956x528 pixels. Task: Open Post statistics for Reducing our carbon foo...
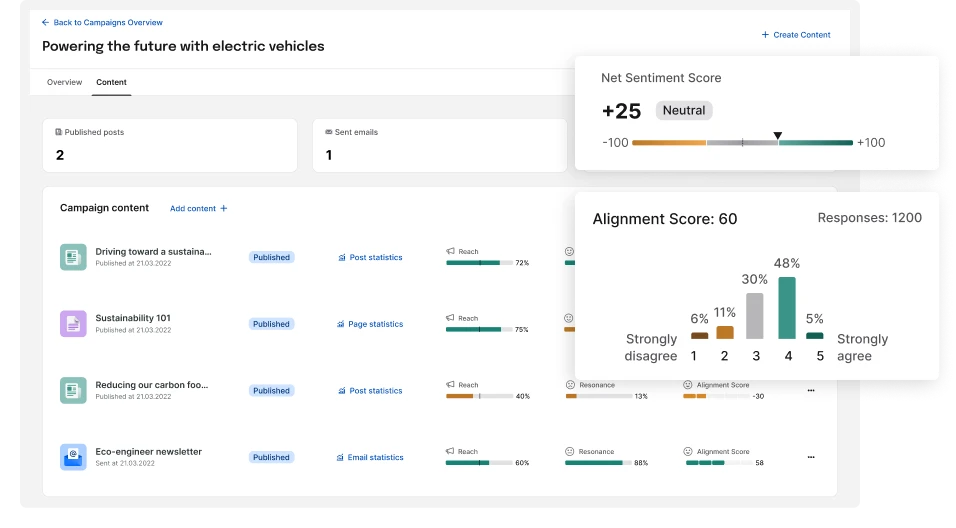(371, 390)
